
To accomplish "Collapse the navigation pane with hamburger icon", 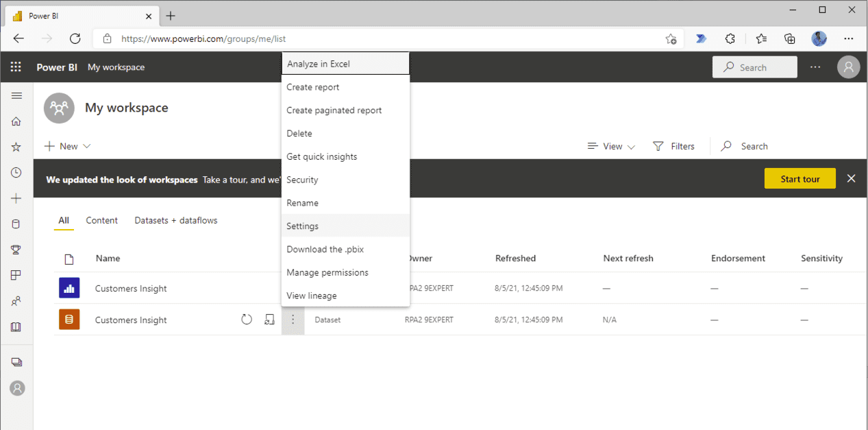I will pos(17,95).
